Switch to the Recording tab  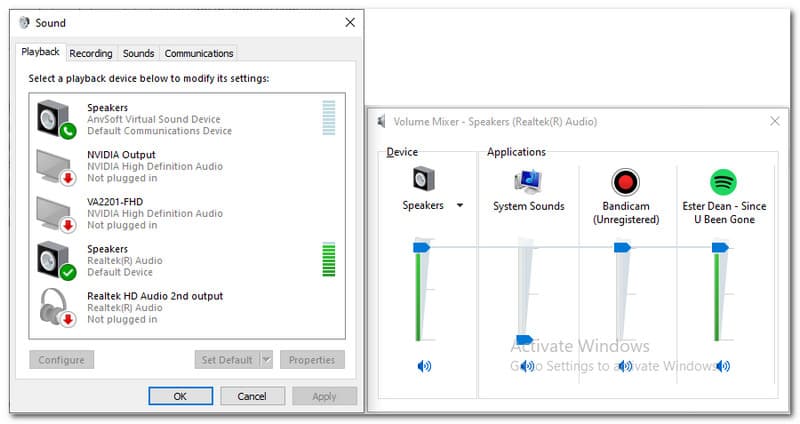click(x=91, y=53)
